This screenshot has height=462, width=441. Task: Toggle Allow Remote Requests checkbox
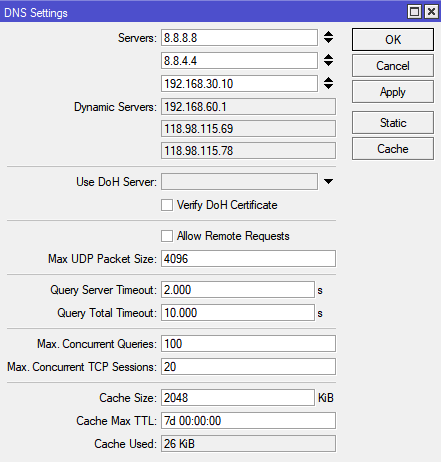167,236
